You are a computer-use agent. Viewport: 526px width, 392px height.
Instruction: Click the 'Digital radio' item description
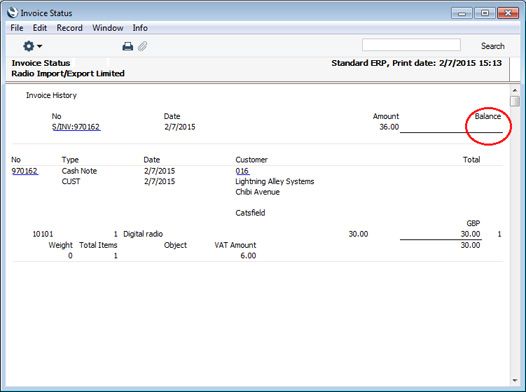(143, 234)
